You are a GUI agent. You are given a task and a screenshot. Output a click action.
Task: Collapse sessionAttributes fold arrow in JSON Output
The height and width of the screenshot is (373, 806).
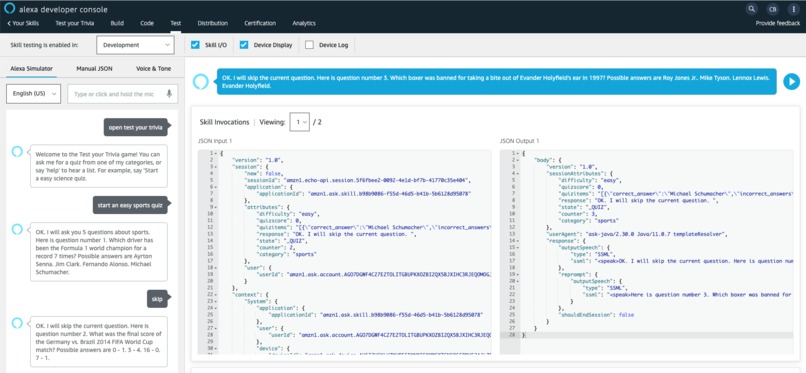[518, 173]
